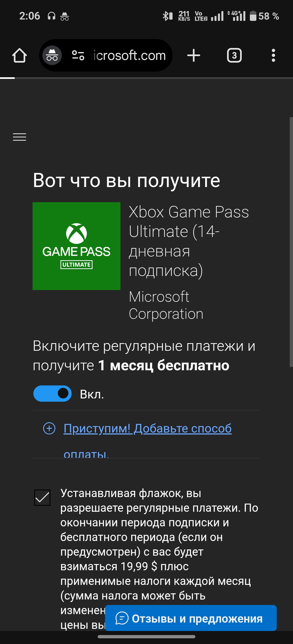Uncheck the recurring payments consent checkbox
Viewport: 293px width, 644px height.
pyautogui.click(x=42, y=498)
